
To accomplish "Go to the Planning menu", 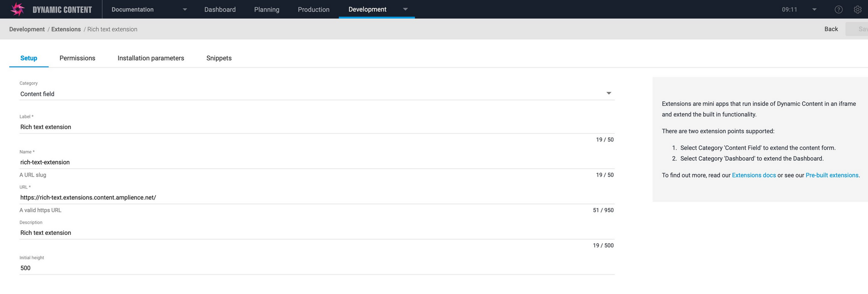I will coord(266,9).
